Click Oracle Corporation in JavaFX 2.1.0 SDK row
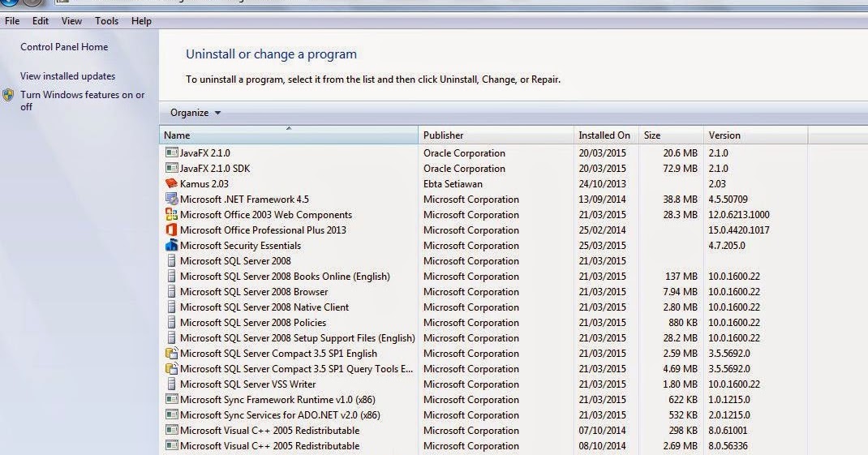The image size is (868, 455). tap(465, 168)
